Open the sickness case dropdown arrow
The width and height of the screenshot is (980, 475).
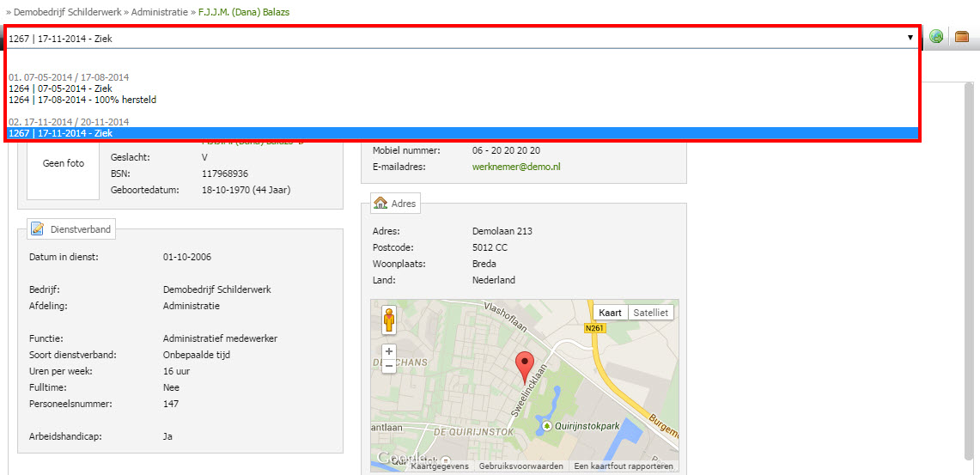pyautogui.click(x=910, y=38)
